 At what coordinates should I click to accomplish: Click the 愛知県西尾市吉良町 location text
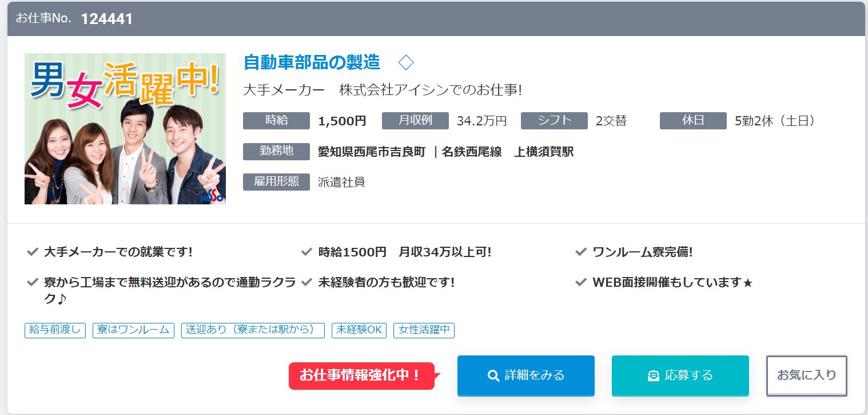(372, 152)
